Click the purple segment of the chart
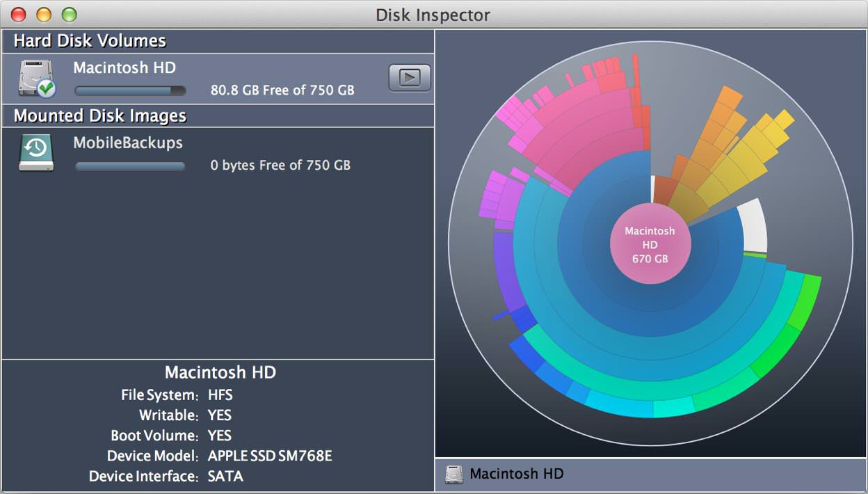Screen dimensions: 868x494 (x=506, y=271)
